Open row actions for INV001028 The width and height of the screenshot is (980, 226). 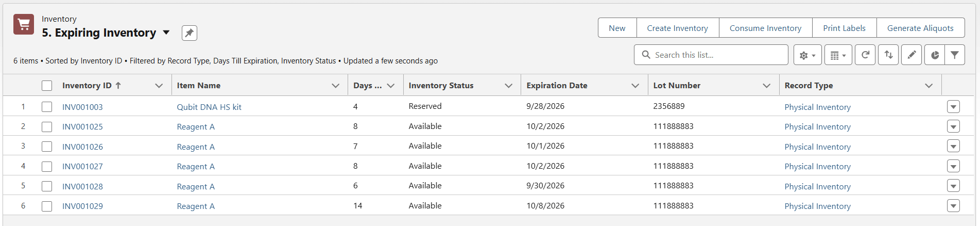coord(953,186)
